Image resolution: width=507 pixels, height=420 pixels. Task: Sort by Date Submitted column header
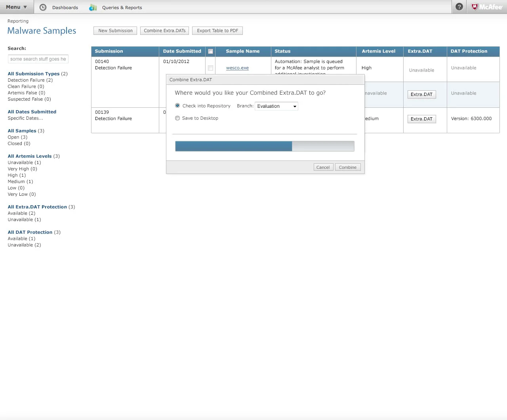pyautogui.click(x=182, y=52)
